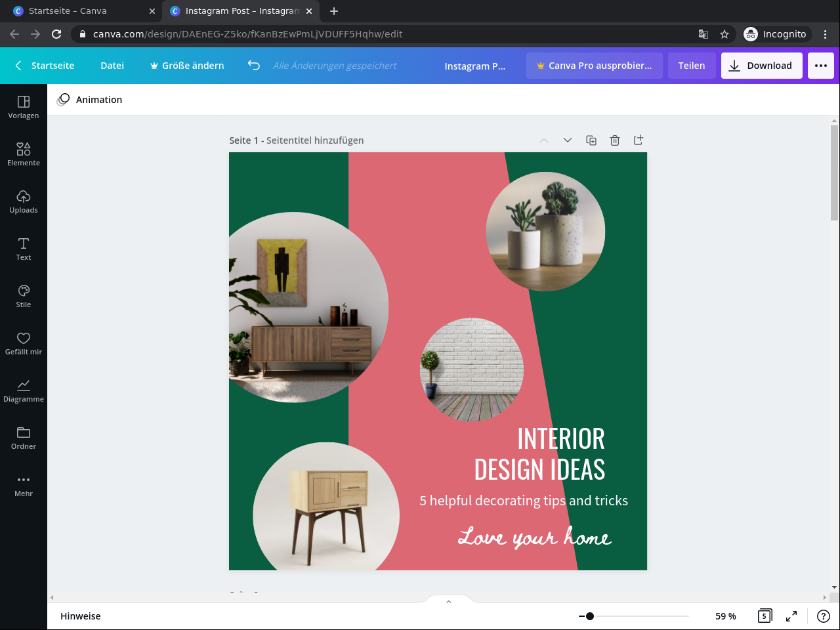The height and width of the screenshot is (630, 840).
Task: Select the INTERIOR DESIGN IDEAS heading text
Action: 539,454
